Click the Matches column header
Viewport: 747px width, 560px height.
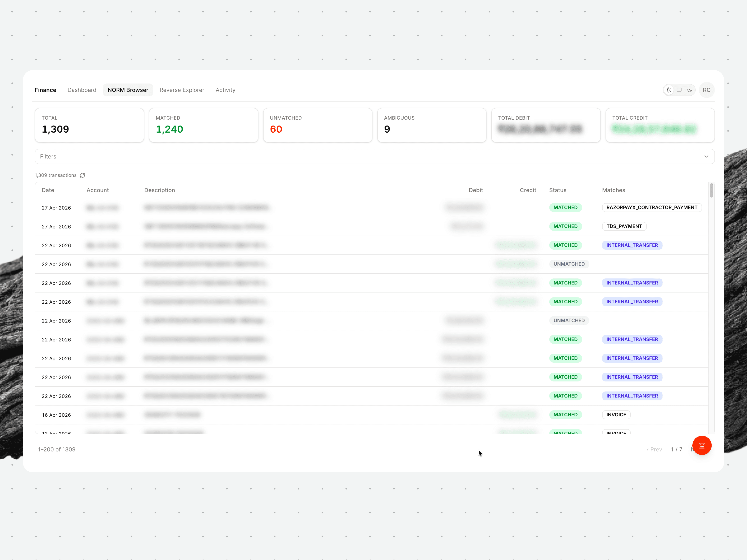coord(613,190)
